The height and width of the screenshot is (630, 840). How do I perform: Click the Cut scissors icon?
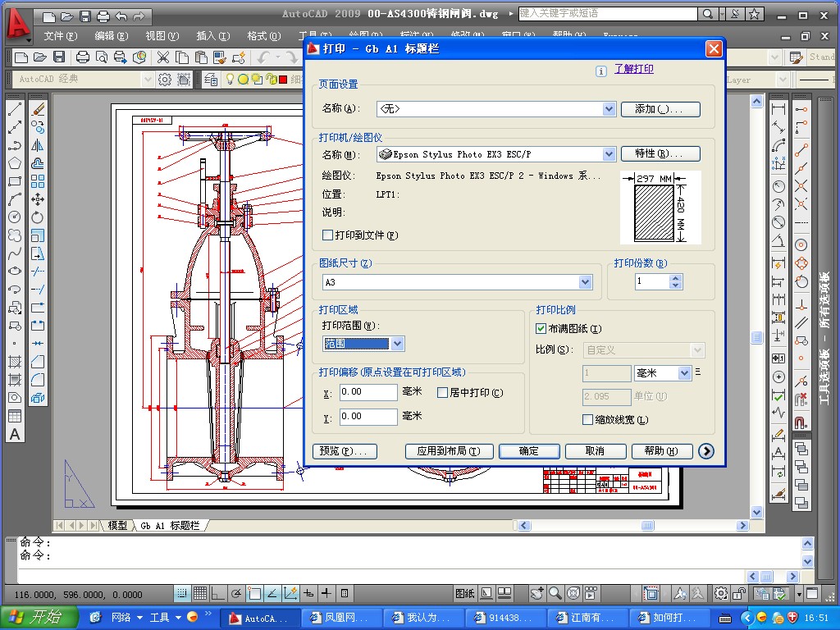[162, 57]
